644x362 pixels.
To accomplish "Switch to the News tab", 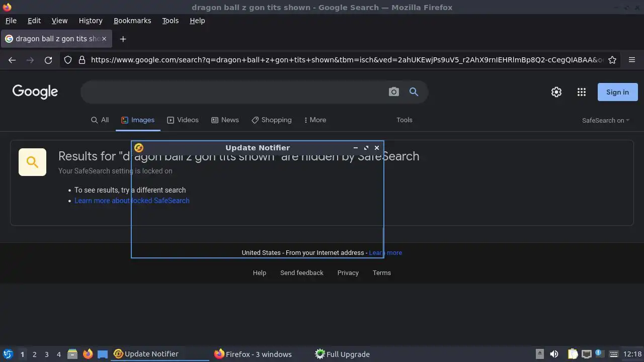I will click(x=225, y=120).
